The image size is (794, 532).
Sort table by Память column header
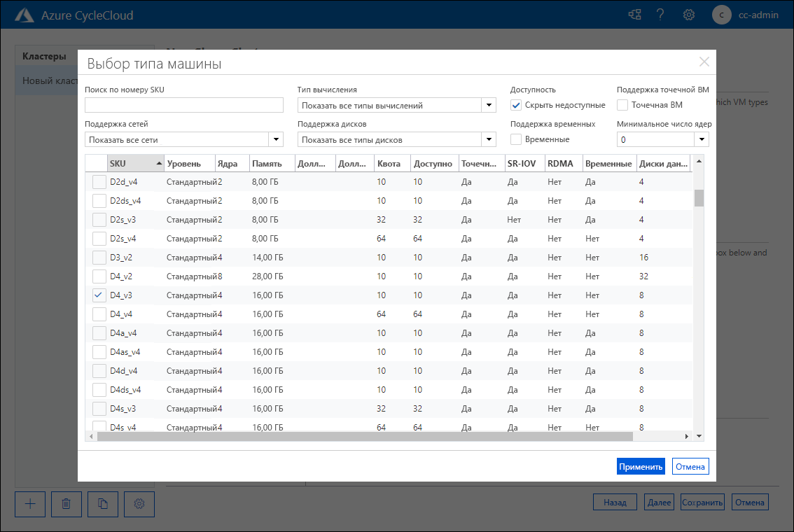coord(267,164)
